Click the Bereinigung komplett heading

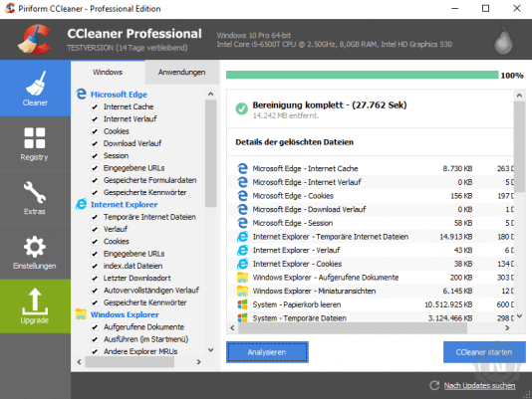(x=330, y=105)
